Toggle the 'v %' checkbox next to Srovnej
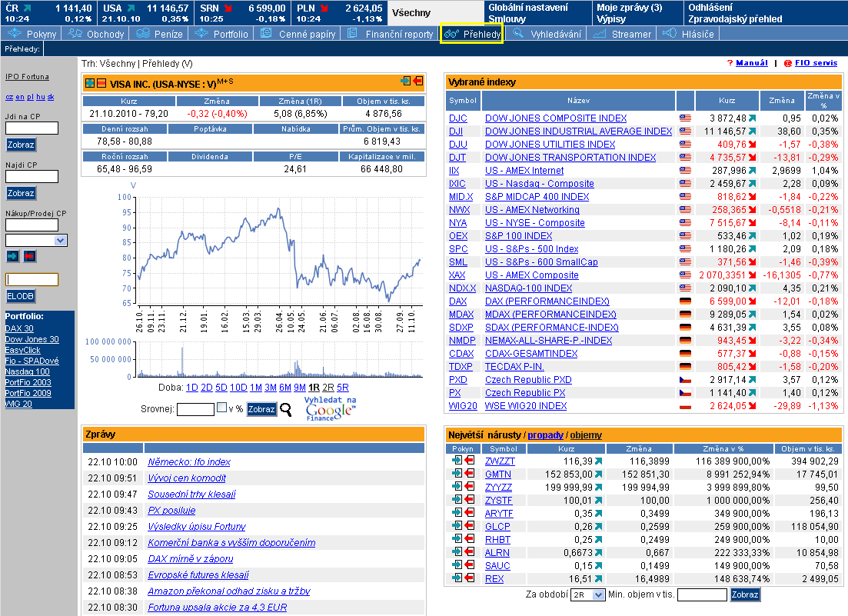Viewport: 848px width, 616px height. point(221,408)
